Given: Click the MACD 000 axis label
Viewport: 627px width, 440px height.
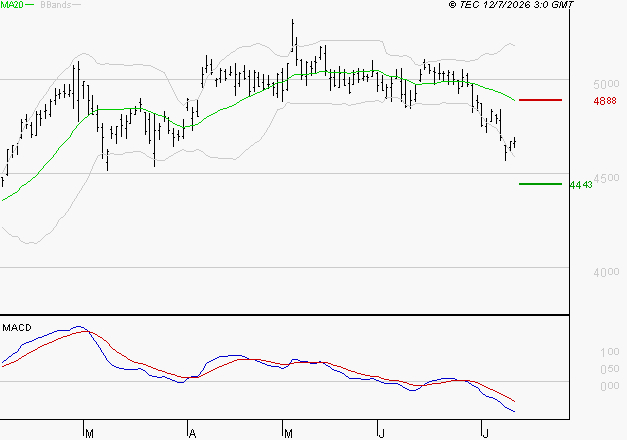Looking at the screenshot, I should [610, 386].
